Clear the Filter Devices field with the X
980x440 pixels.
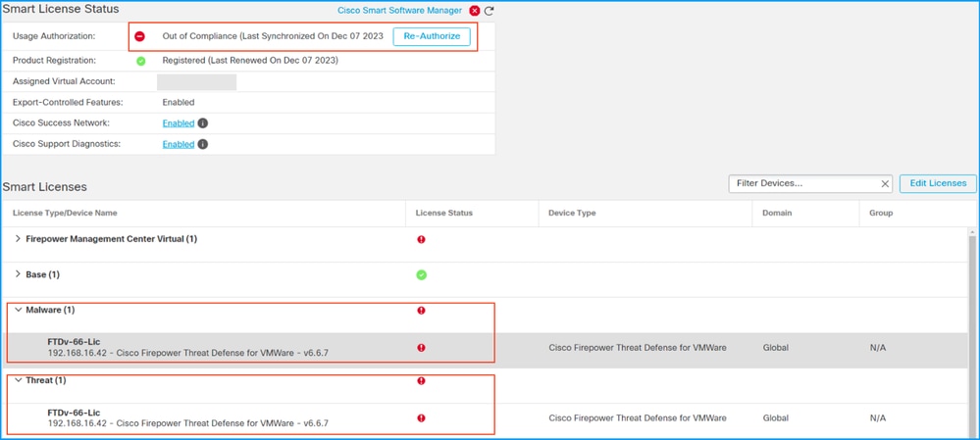click(885, 183)
